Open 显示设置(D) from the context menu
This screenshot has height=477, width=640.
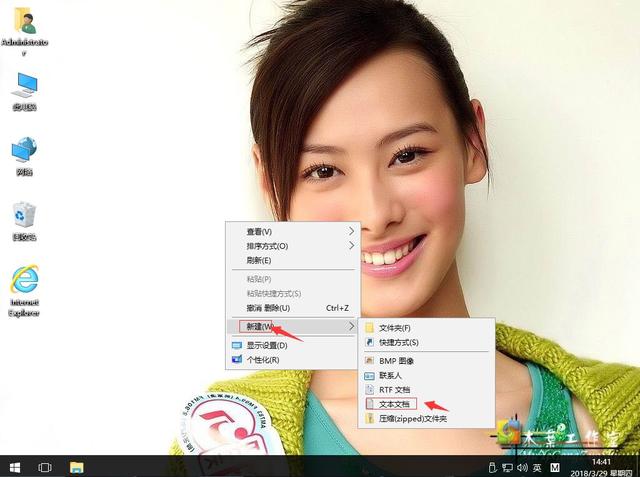click(293, 345)
